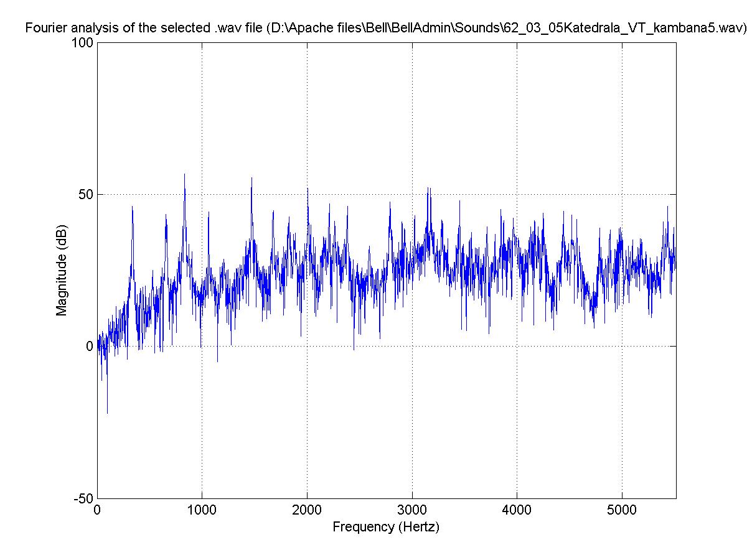Select the 'Magnitude (dB)' y-axis label
Viewport: 747px width, 560px height.
pos(62,270)
